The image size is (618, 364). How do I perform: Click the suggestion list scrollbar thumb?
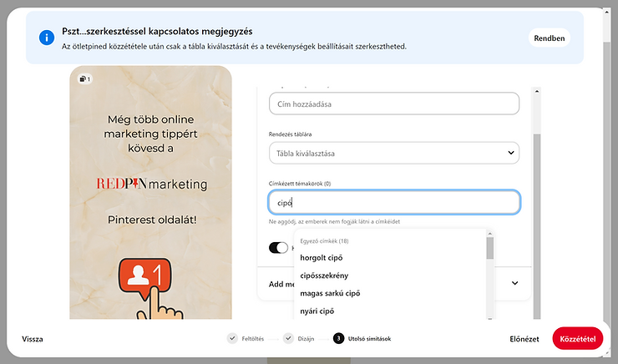coord(490,248)
